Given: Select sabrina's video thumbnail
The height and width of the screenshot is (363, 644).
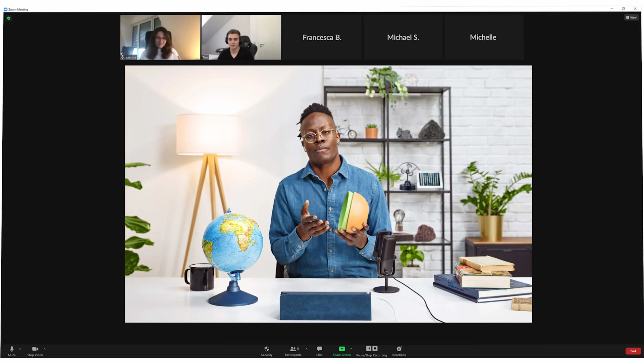Looking at the screenshot, I should click(160, 37).
